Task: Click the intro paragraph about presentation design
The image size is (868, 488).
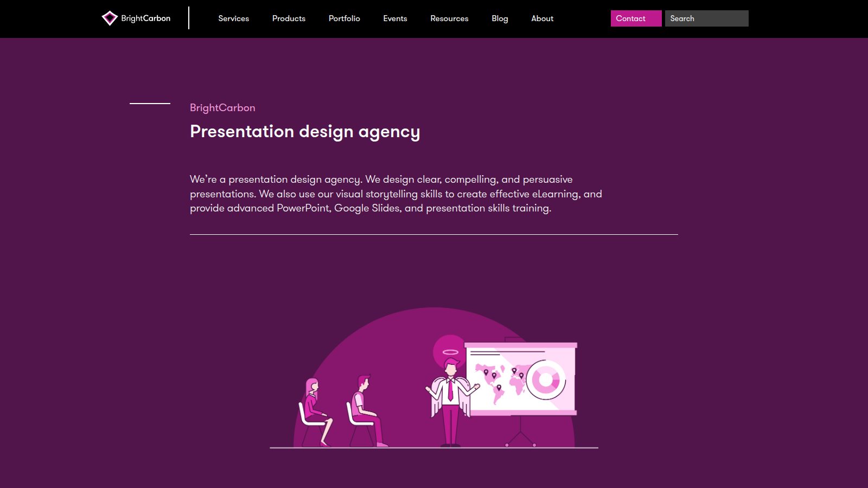Action: [396, 194]
